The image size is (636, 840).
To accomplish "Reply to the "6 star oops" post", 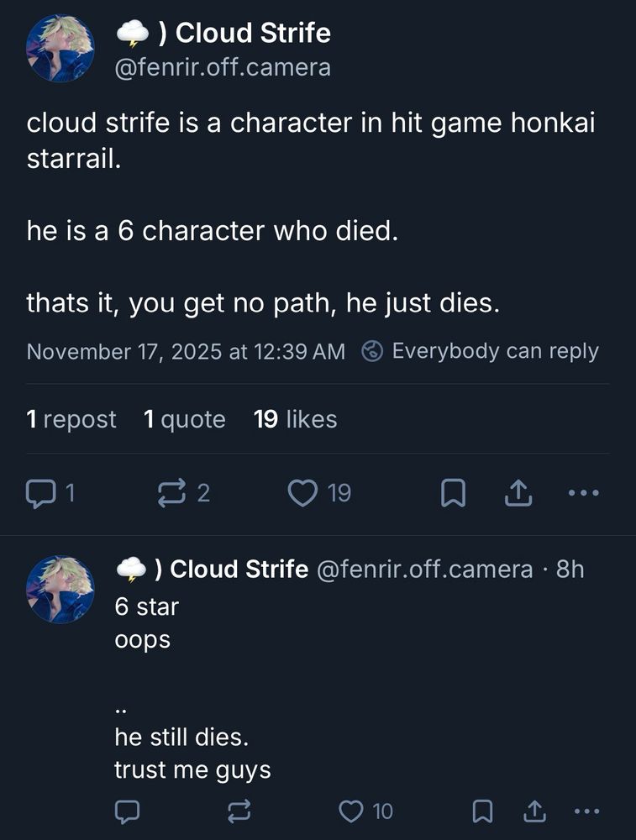I will point(127,811).
